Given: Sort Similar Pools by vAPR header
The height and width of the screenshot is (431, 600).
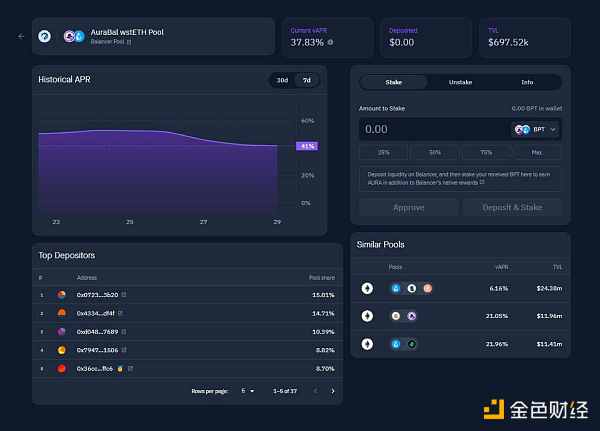Looking at the screenshot, I should pos(502,267).
